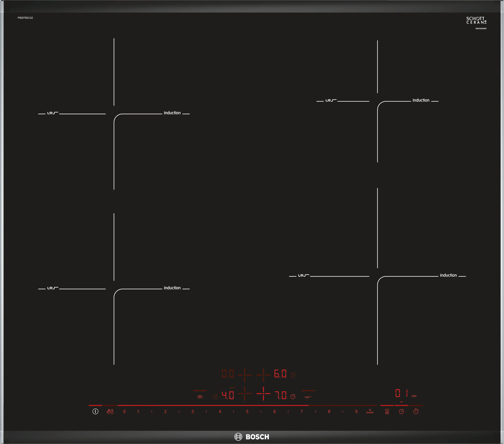Tap the stopwatch icon at far right
Viewport: 504px width, 444px height.
pyautogui.click(x=416, y=411)
